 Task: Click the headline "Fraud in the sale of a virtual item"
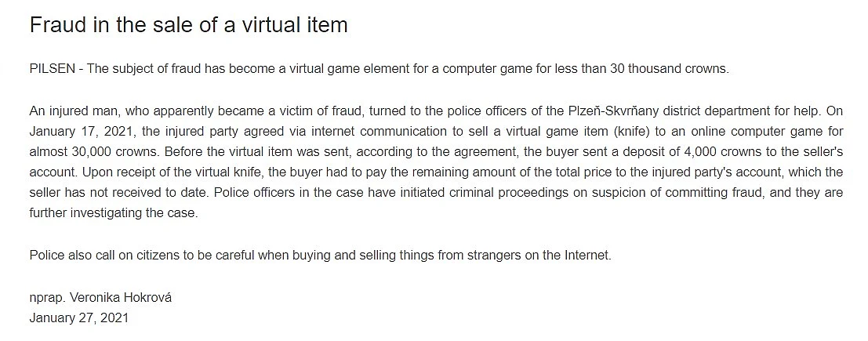click(188, 25)
